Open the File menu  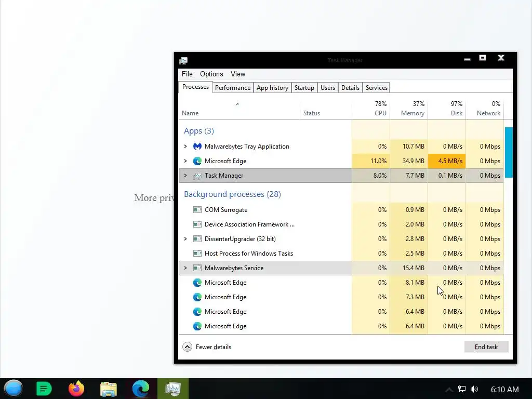[x=187, y=74]
